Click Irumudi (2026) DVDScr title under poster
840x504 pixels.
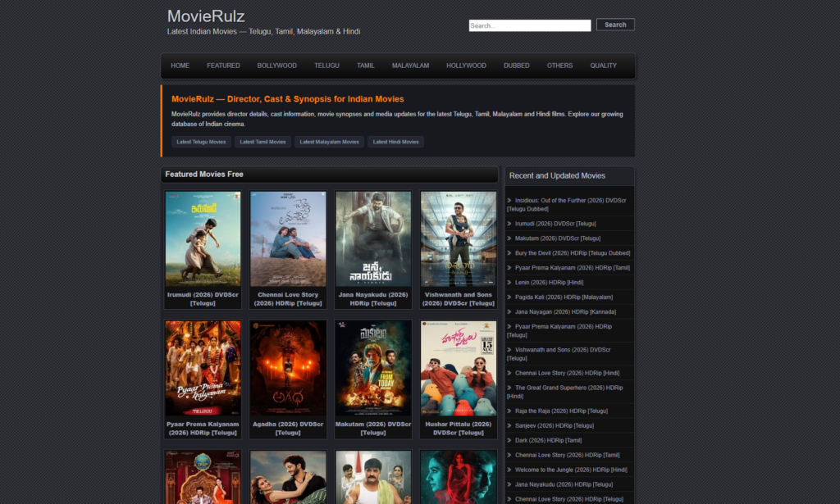pyautogui.click(x=203, y=299)
